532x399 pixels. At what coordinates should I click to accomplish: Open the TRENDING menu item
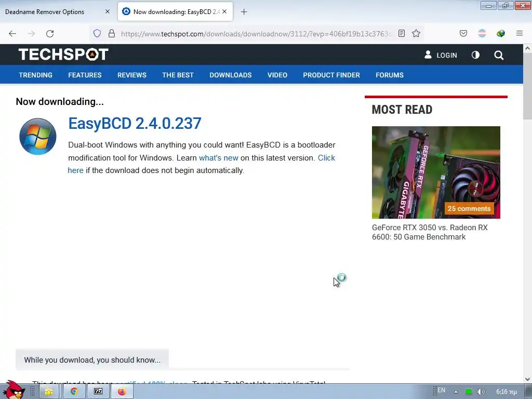[36, 75]
